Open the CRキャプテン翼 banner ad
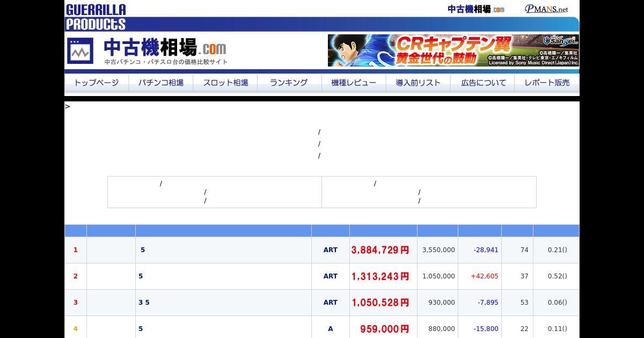Viewport: 644px width, 338px height. coord(453,50)
